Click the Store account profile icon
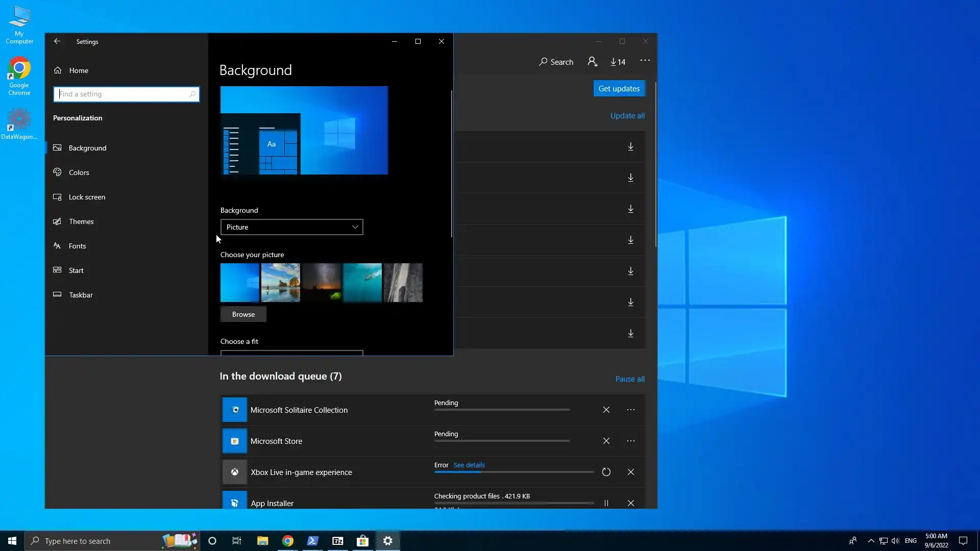This screenshot has width=980, height=551. click(x=592, y=62)
